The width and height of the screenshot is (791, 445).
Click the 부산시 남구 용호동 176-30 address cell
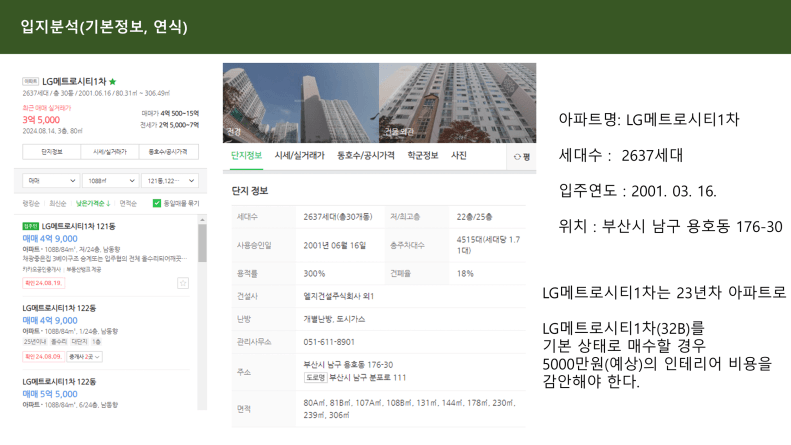348,365
